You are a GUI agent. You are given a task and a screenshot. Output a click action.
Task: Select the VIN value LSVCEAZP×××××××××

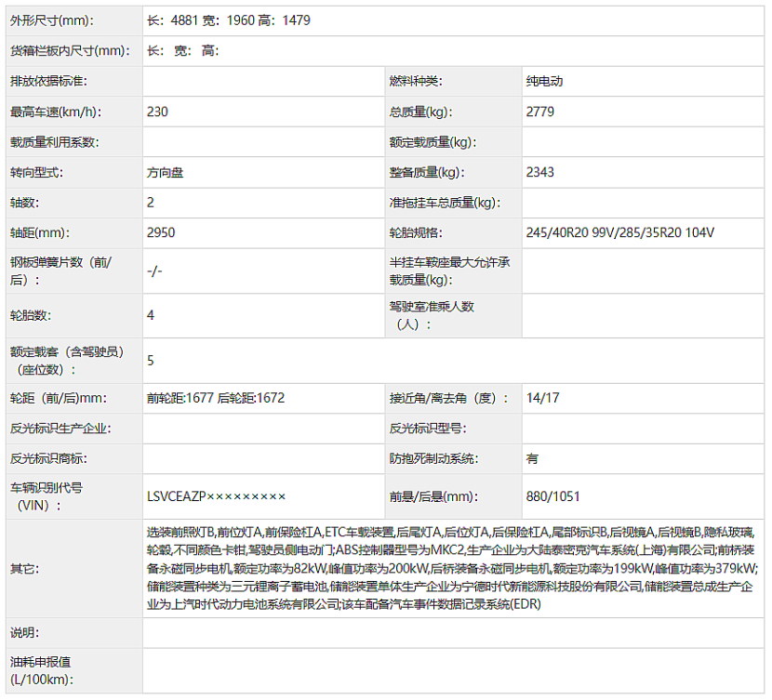coord(216,496)
